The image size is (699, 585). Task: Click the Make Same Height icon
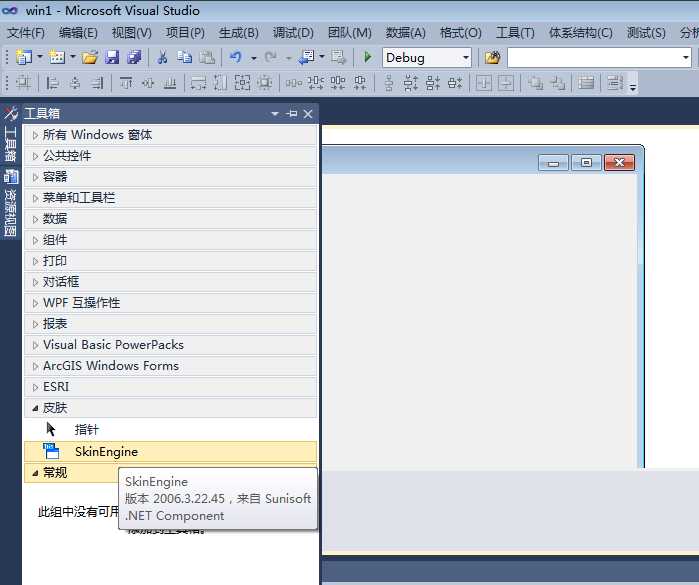click(221, 83)
